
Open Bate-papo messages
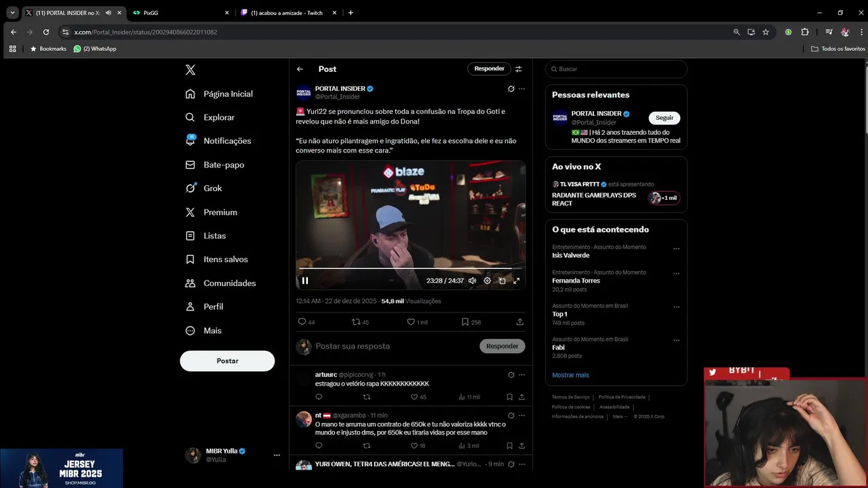[215, 165]
